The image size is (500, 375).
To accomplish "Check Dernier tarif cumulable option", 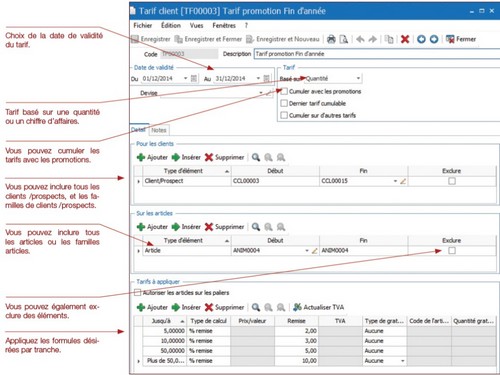I will [x=284, y=103].
